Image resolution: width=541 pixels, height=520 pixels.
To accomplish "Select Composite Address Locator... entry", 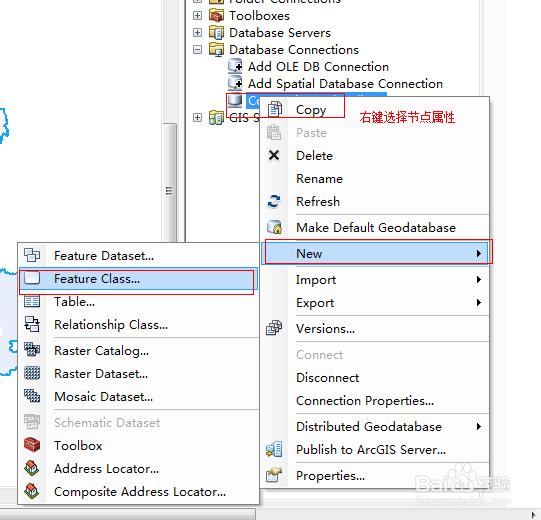I will [x=138, y=492].
